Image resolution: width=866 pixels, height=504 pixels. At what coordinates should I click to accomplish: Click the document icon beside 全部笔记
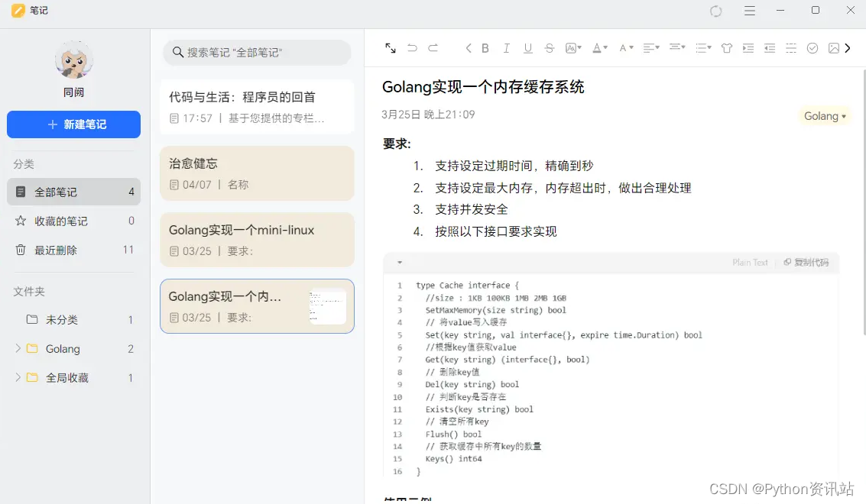tap(21, 192)
